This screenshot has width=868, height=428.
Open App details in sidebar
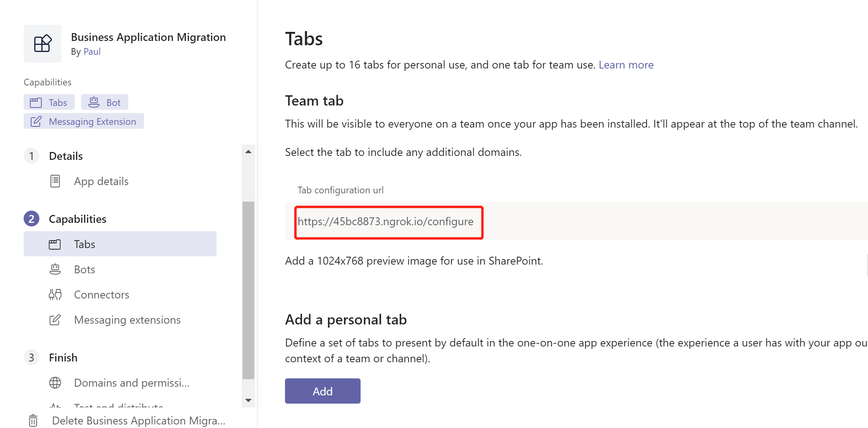click(101, 181)
